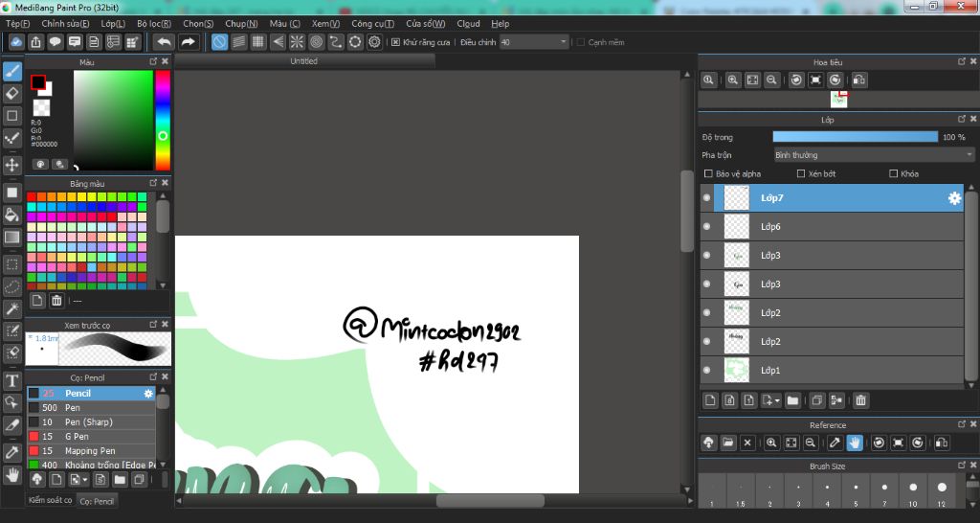Select the Lớp6 layer row
Image resolution: width=980 pixels, height=523 pixels.
832,226
